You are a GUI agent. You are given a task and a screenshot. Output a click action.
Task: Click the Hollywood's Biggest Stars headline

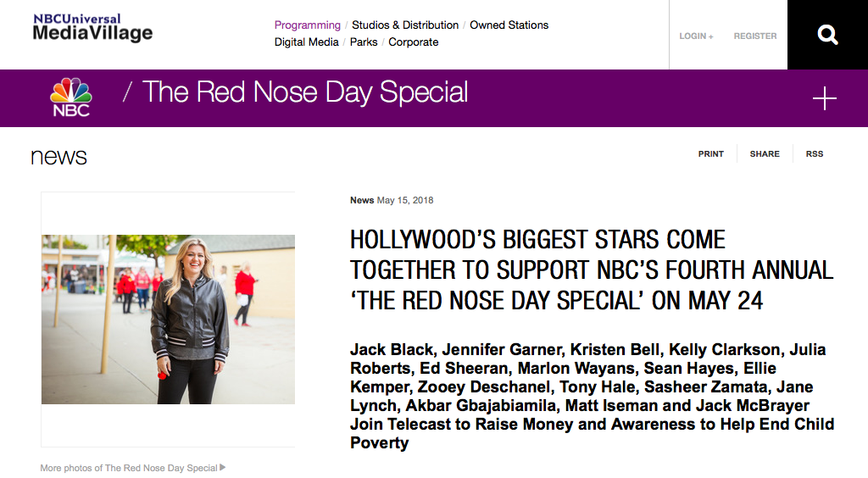tap(591, 270)
